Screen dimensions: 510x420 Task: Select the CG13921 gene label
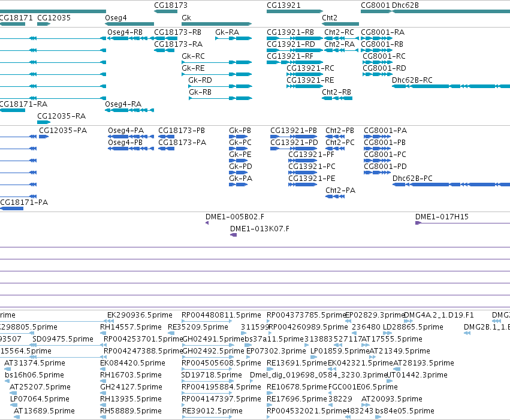283,5
